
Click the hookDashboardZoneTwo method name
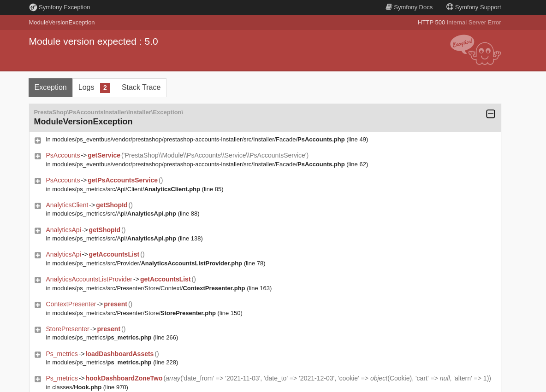pos(124,379)
